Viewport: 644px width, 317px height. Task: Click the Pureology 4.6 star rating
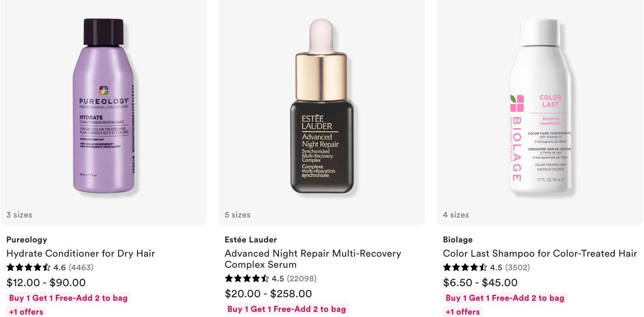50,267
